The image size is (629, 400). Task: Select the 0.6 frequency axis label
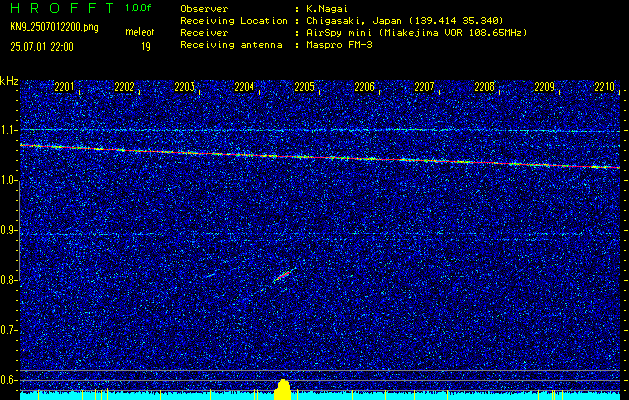[8, 380]
